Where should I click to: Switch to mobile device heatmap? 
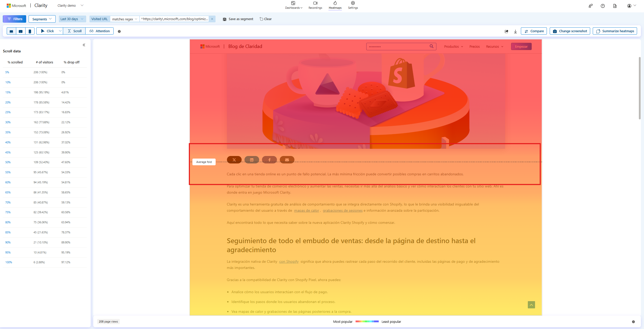[30, 31]
